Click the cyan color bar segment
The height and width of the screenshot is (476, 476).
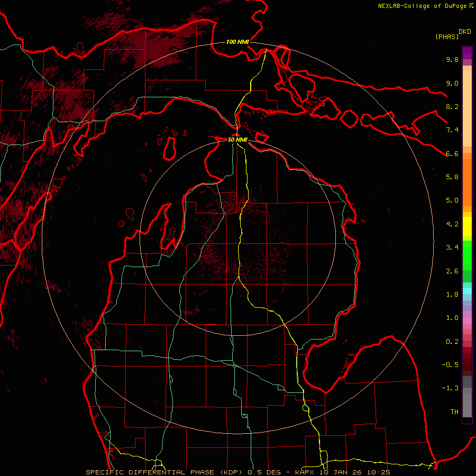pyautogui.click(x=467, y=291)
